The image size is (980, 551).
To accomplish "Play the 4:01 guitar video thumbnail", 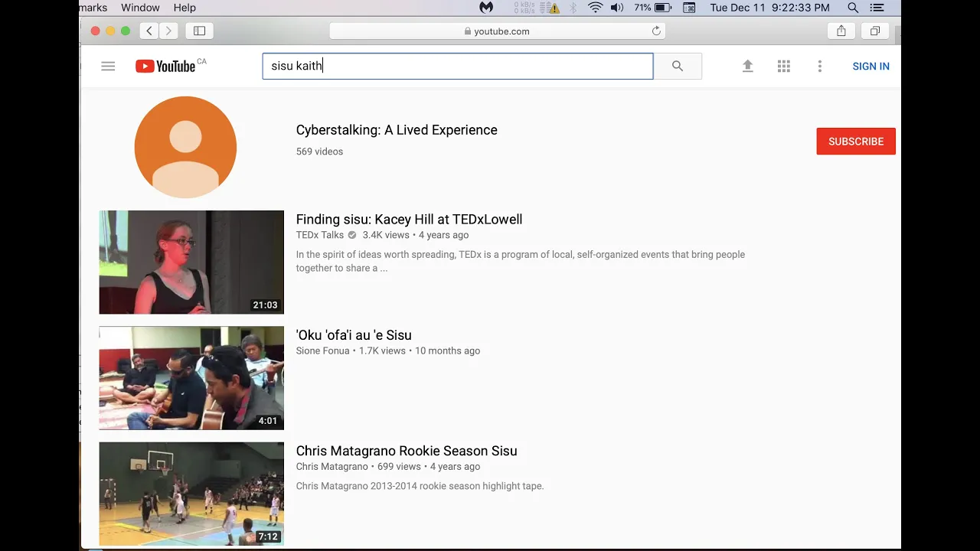I will (x=191, y=378).
